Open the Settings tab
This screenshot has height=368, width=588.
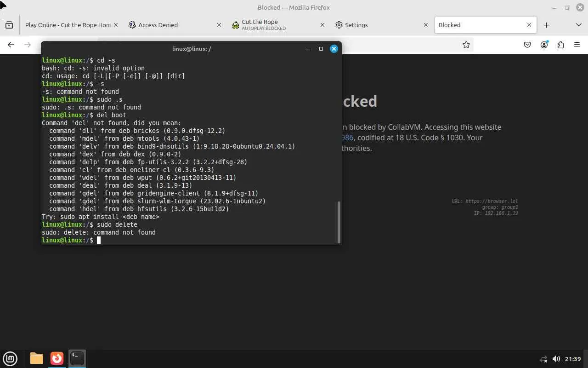[x=381, y=25]
